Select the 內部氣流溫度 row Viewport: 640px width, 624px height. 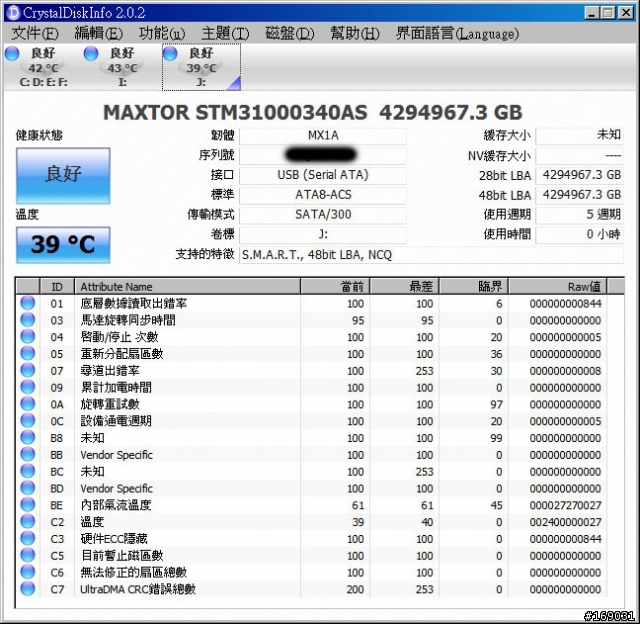[x=320, y=505]
